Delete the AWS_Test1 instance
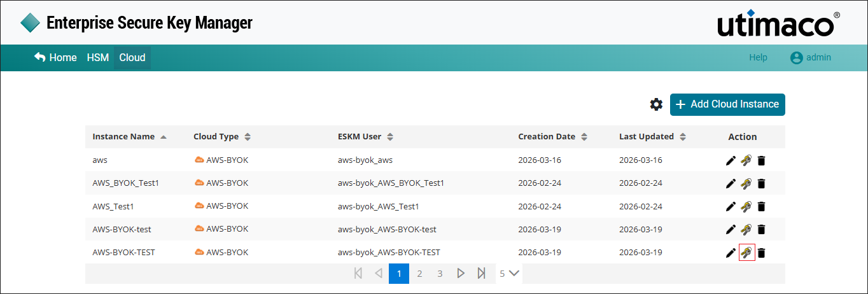The width and height of the screenshot is (868, 294). coord(761,206)
